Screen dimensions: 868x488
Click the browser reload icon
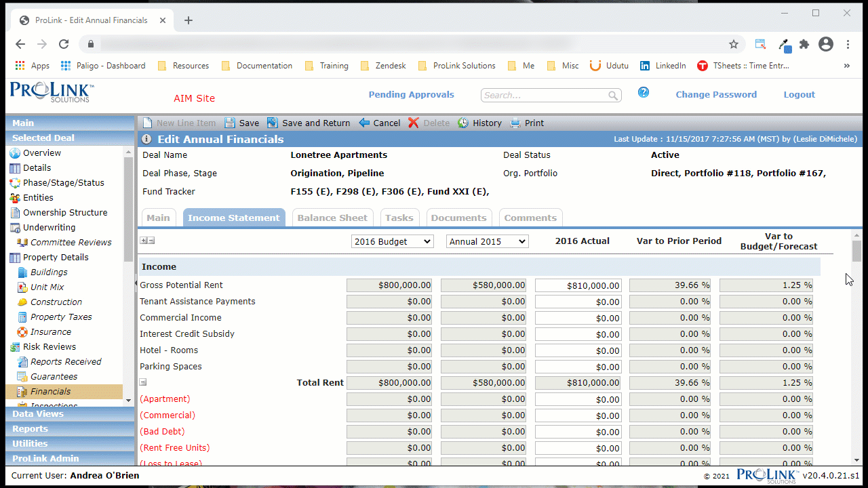coord(64,44)
